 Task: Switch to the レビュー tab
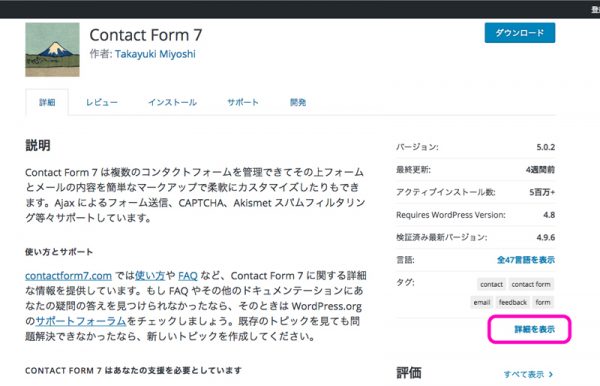pos(102,102)
